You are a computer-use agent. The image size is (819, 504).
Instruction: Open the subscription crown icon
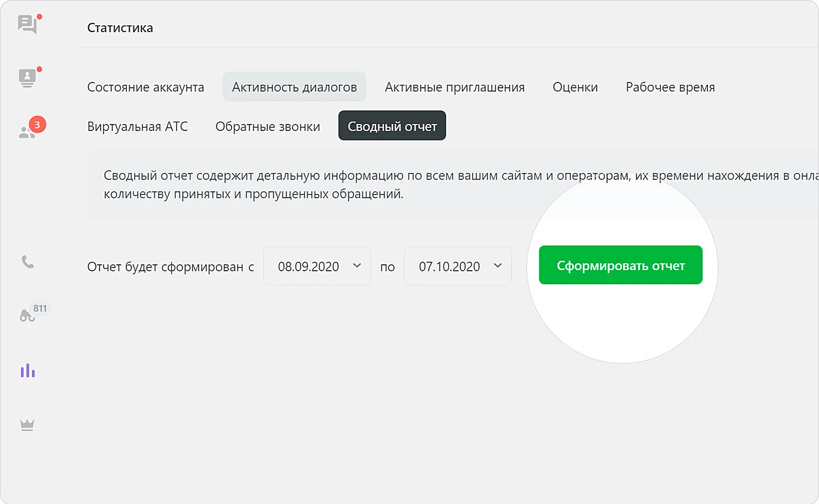pyautogui.click(x=26, y=424)
